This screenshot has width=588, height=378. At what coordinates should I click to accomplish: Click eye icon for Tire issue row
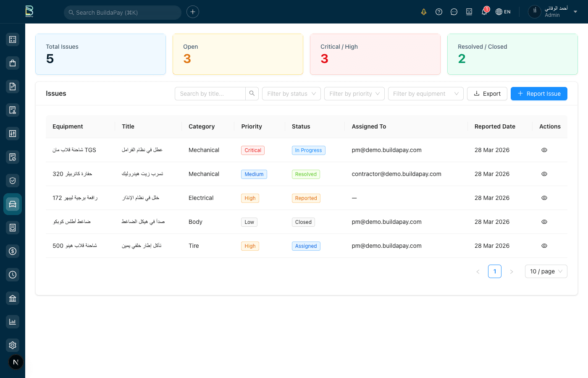tap(544, 246)
